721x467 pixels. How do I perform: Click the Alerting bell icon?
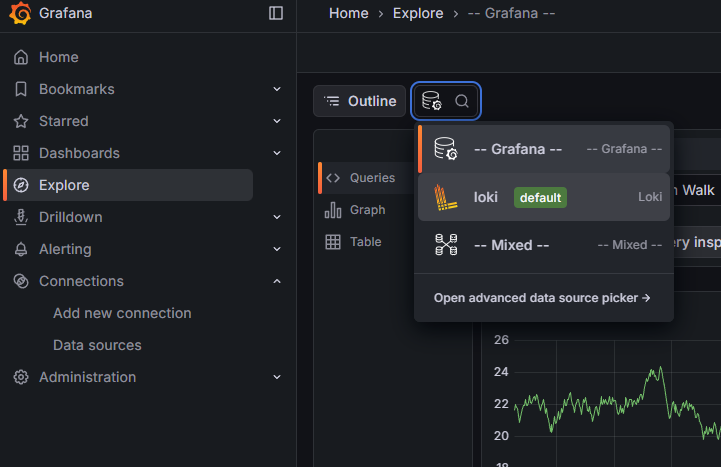click(x=21, y=249)
